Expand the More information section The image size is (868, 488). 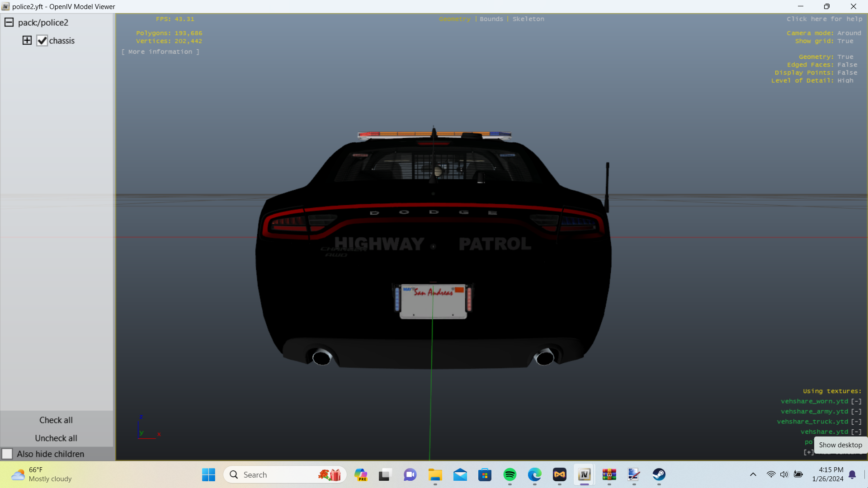click(160, 52)
